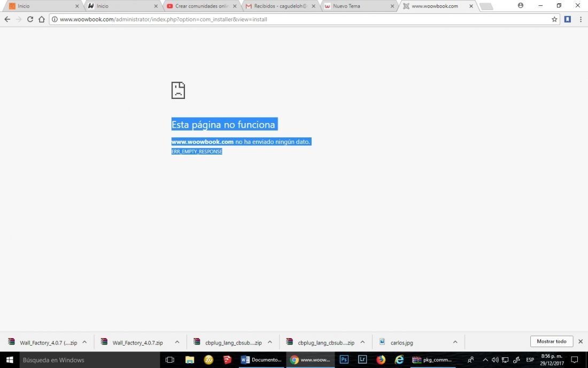Switch to the Nuevo Tema tab
The height and width of the screenshot is (368, 588).
coord(358,6)
